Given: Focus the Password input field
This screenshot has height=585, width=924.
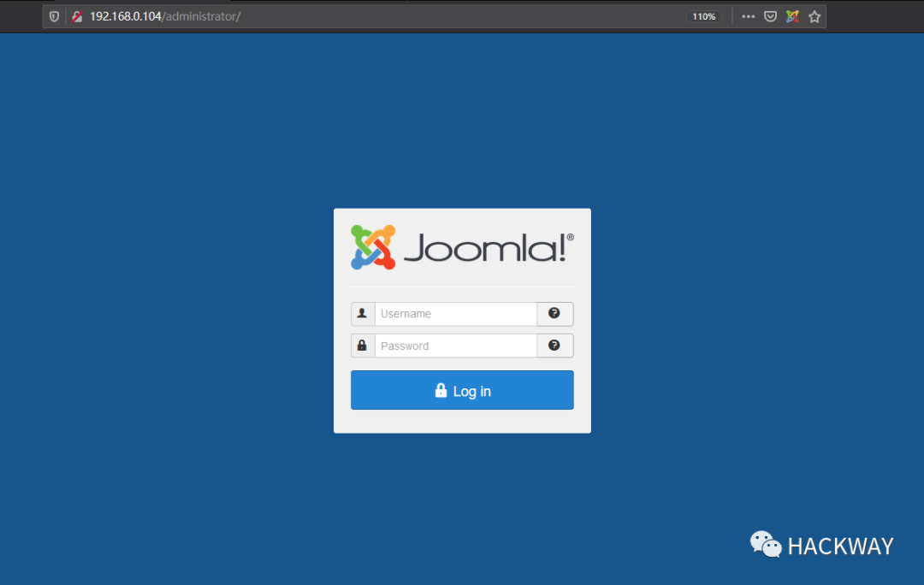Looking at the screenshot, I should click(x=456, y=346).
